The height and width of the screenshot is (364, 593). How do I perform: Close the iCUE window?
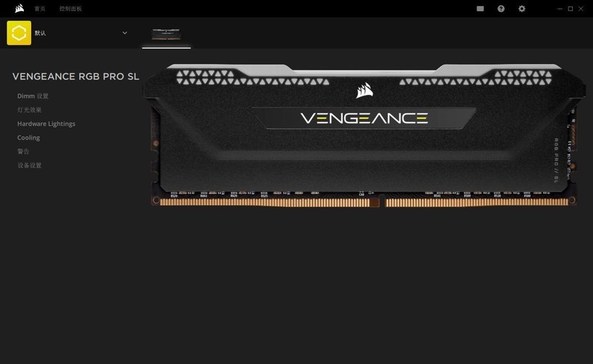[x=580, y=9]
